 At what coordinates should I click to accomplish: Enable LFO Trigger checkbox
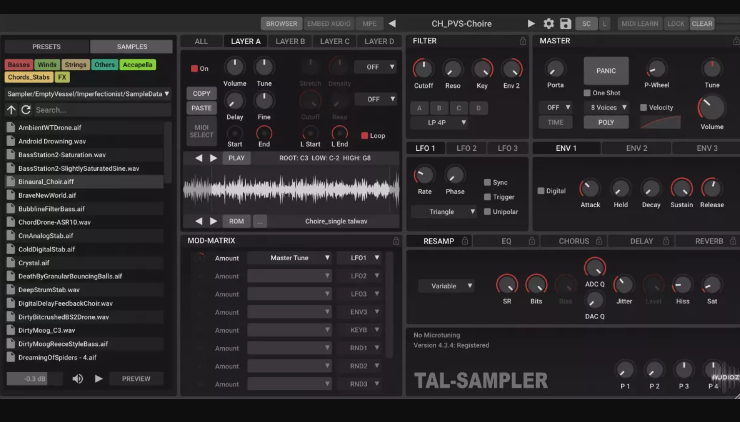tap(487, 197)
